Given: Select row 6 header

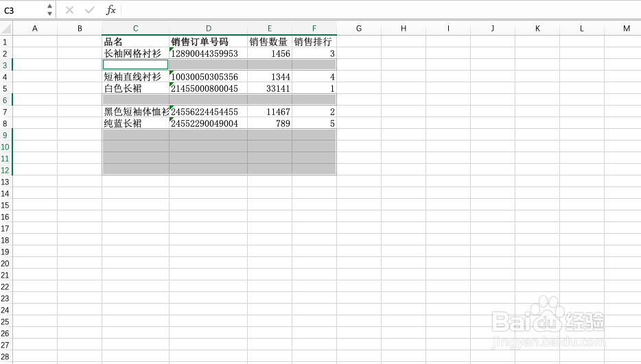Looking at the screenshot, I should coord(5,100).
